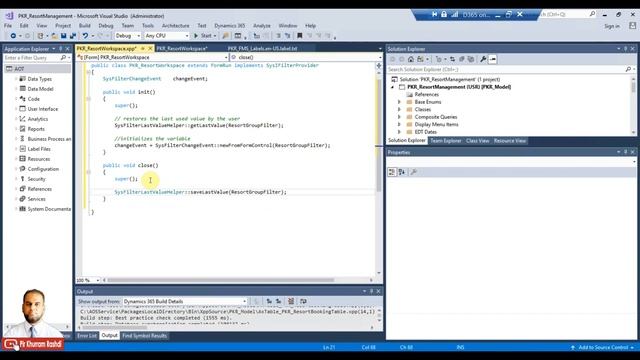Image resolution: width=640 pixels, height=360 pixels.
Task: Switch to the Class View tab
Action: tap(478, 141)
